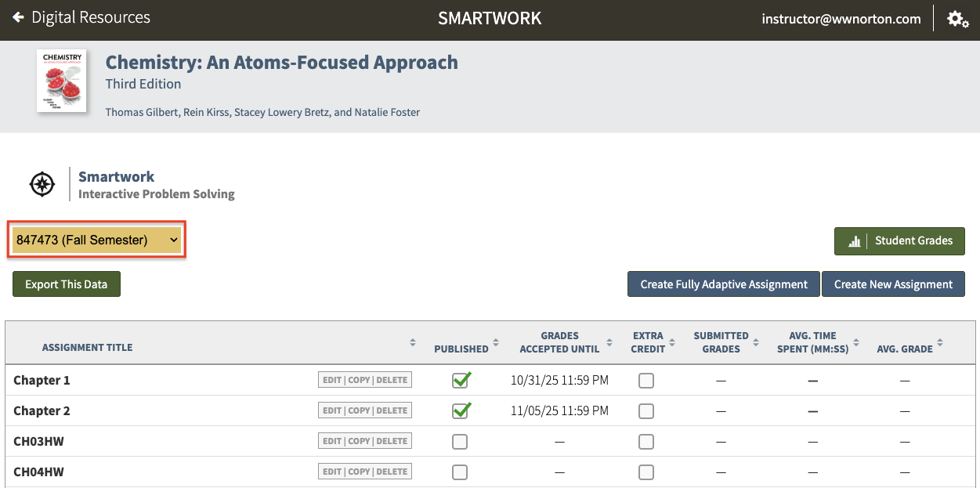Copy the CH03HW assignment

pyautogui.click(x=359, y=441)
